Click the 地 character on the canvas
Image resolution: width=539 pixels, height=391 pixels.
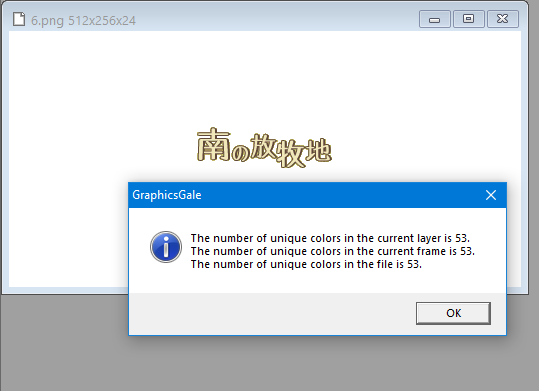[319, 150]
